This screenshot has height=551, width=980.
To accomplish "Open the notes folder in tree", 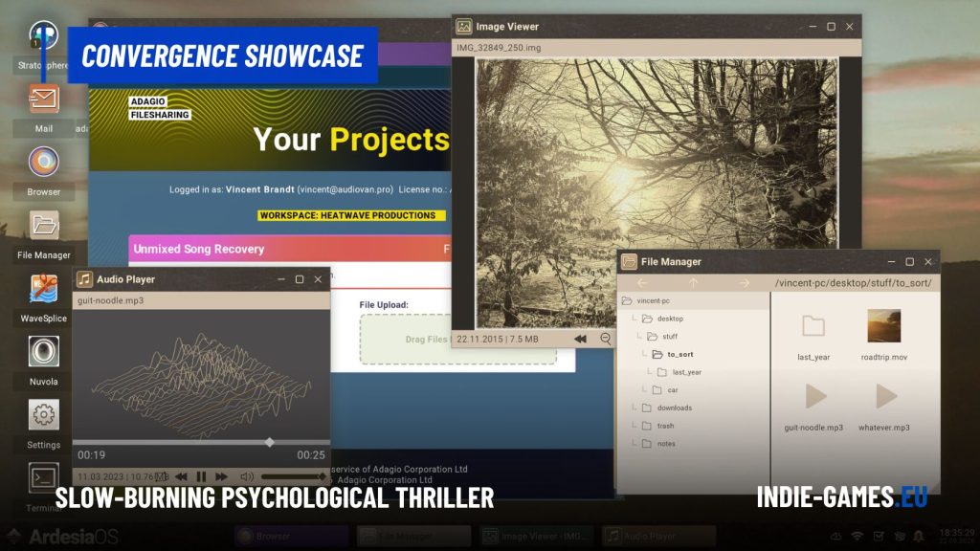I will [666, 444].
